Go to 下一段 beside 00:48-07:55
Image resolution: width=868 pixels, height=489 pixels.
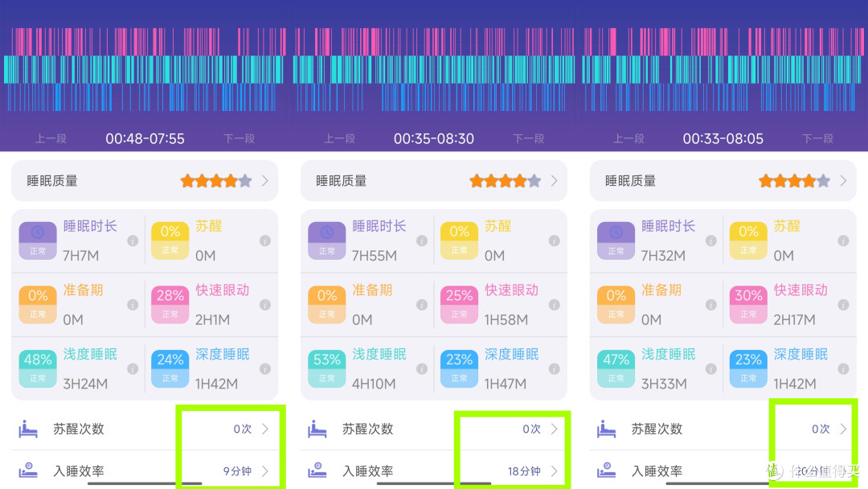240,138
